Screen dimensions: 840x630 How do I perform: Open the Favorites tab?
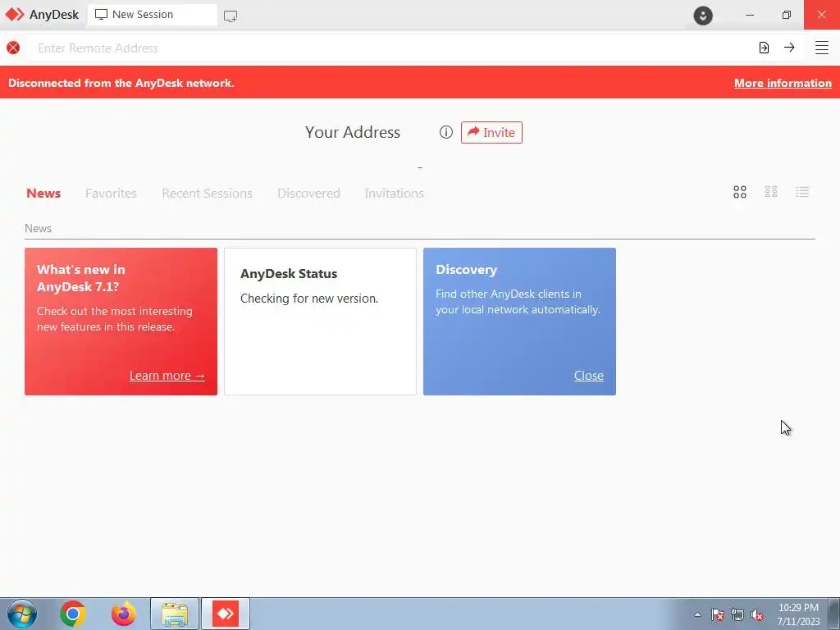coord(111,194)
